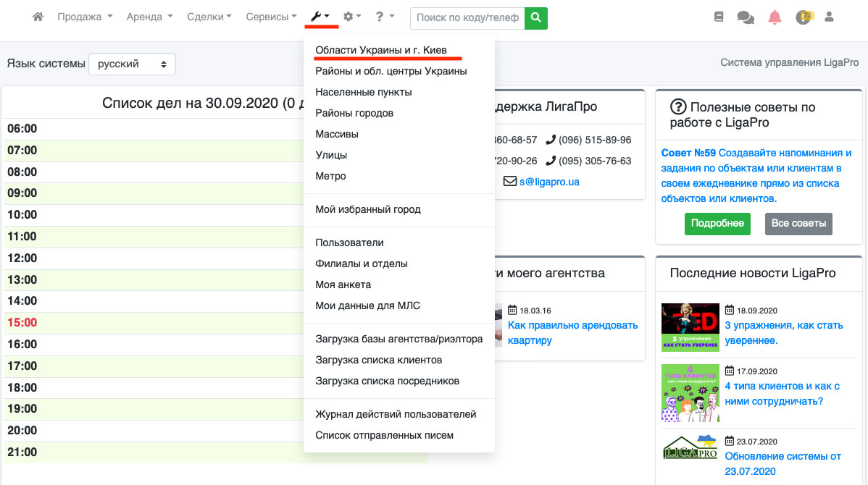This screenshot has height=485, width=868.
Task: Open the system language selector русский
Action: tap(132, 64)
